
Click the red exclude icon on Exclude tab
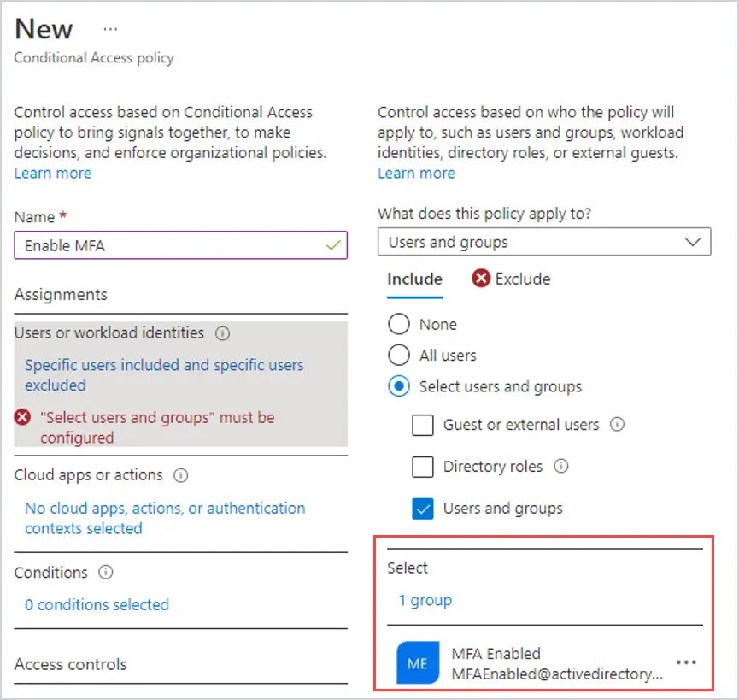482,279
